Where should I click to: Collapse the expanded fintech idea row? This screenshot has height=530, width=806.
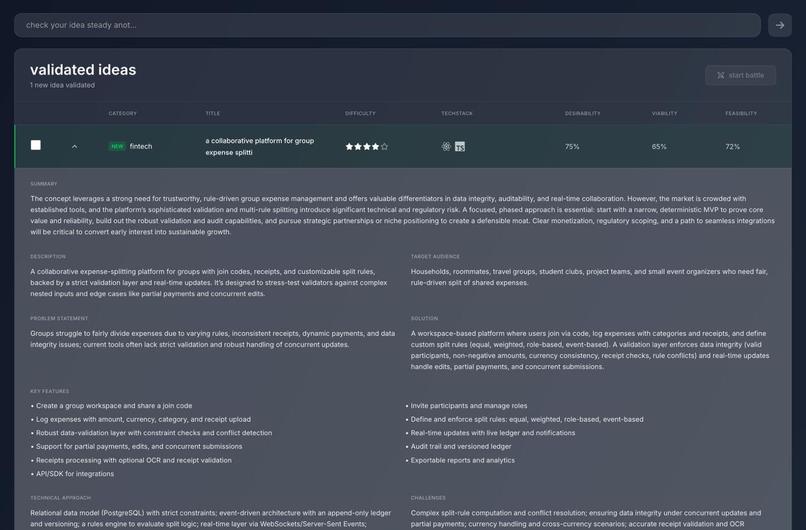click(x=75, y=147)
